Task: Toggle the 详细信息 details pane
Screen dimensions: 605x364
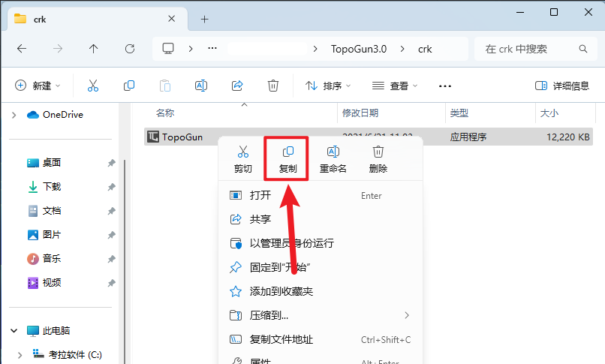Action: (x=562, y=86)
